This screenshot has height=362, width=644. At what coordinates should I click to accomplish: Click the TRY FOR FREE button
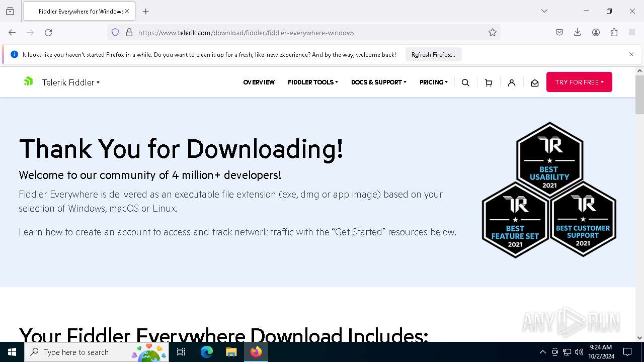click(x=579, y=82)
